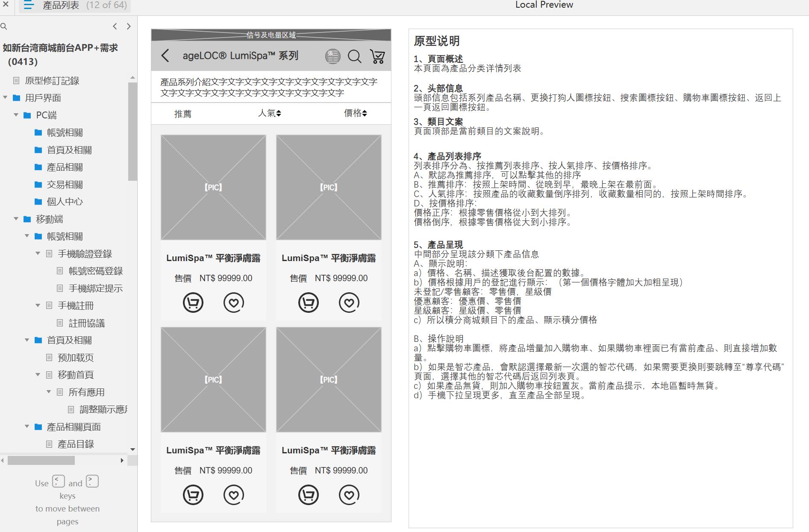Open 產品相關 folder under PC端
Image resolution: width=809 pixels, height=532 pixels.
[65, 167]
